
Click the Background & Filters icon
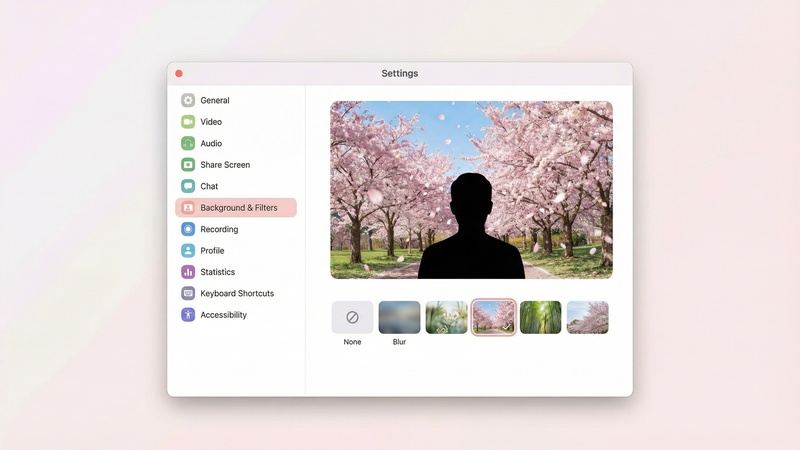[188, 208]
